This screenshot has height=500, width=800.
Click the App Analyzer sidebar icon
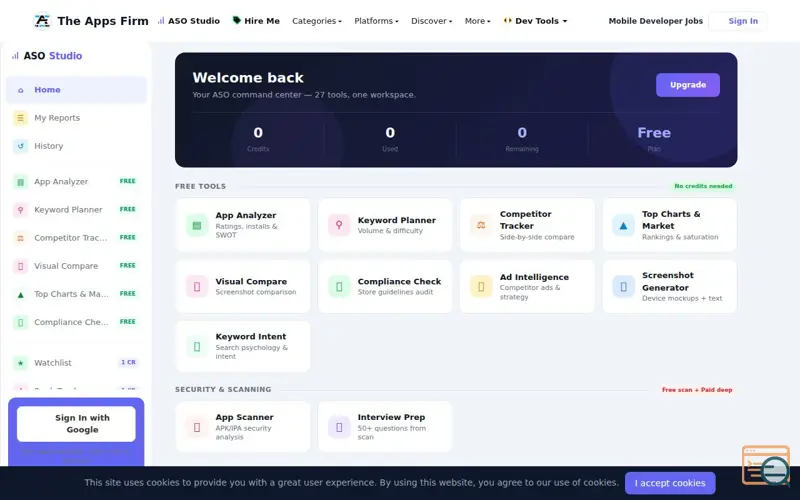click(20, 182)
